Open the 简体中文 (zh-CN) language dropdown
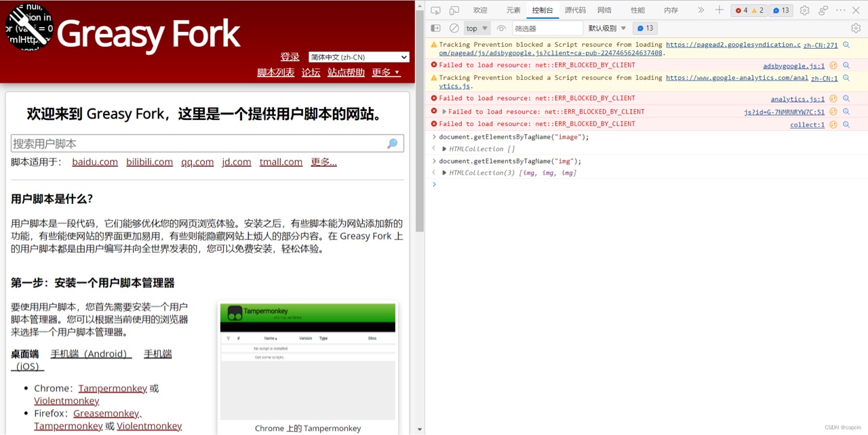The image size is (868, 435). (359, 57)
